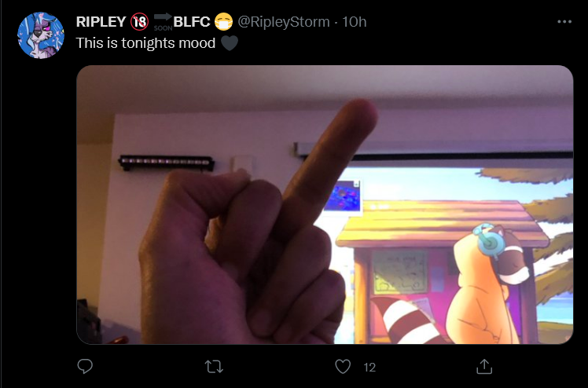Open the tweet via the 10h timestamp
Viewport: 588px width, 388px height.
point(354,22)
